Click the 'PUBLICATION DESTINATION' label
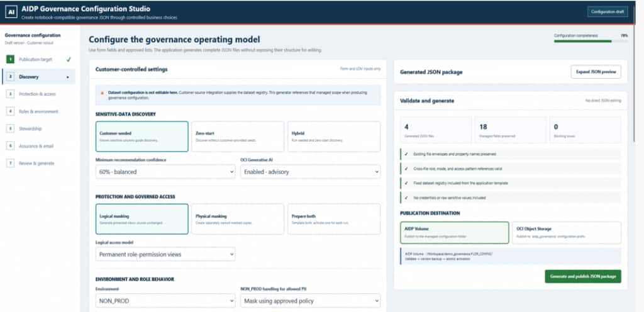644x312 pixels. click(x=430, y=213)
